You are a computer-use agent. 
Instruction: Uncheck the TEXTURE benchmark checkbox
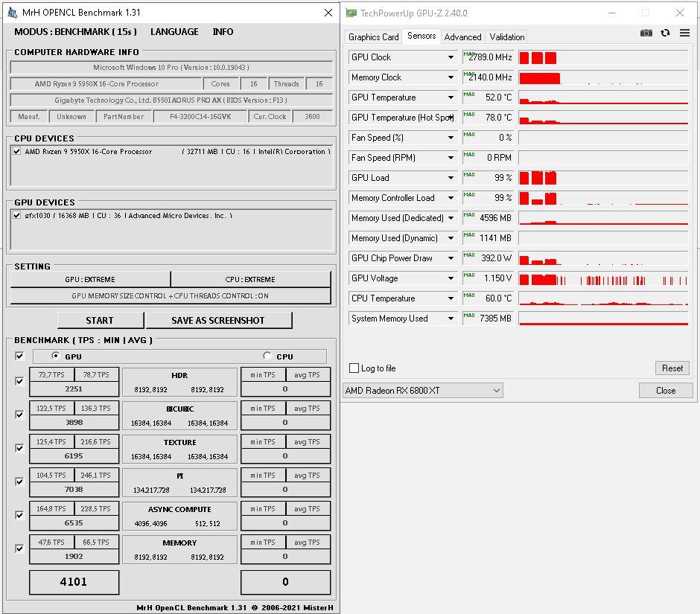pyautogui.click(x=19, y=448)
